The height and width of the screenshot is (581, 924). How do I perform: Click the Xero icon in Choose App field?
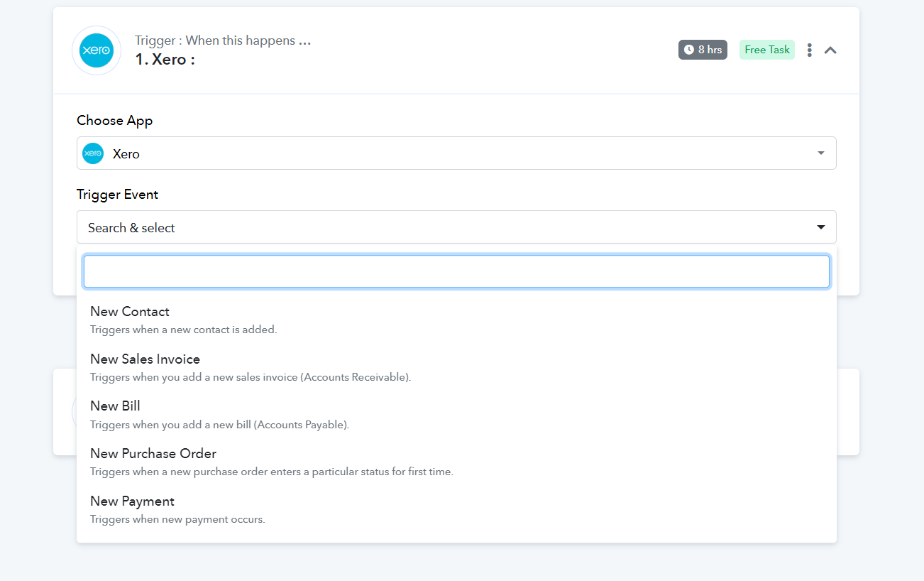point(93,153)
